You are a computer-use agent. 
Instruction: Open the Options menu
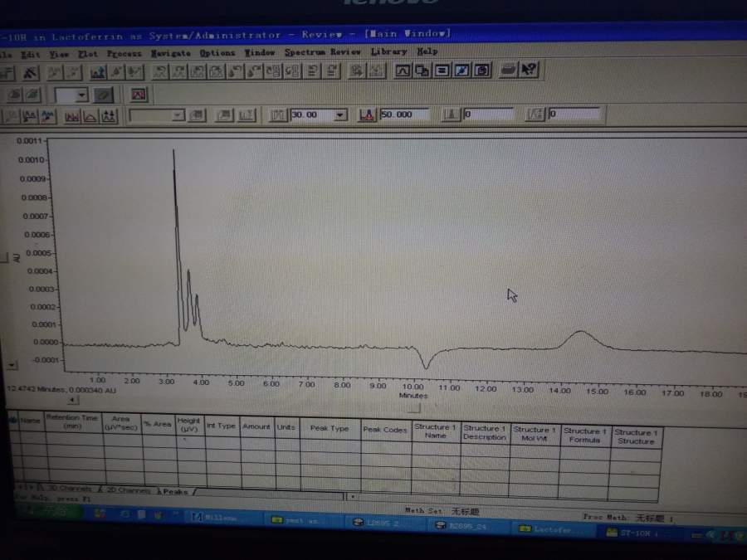(217, 52)
